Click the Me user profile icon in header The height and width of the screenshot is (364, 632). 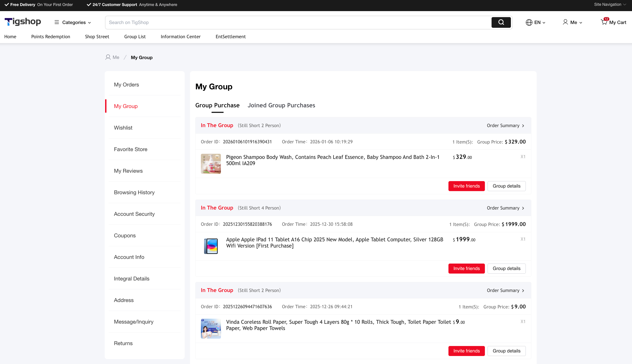click(565, 22)
